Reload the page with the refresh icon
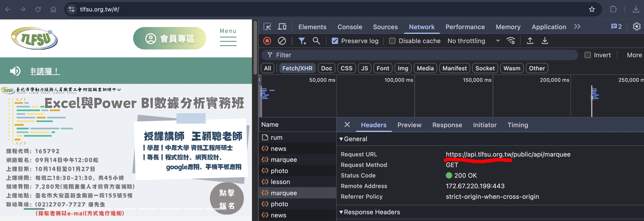644x221 pixels. [38, 10]
